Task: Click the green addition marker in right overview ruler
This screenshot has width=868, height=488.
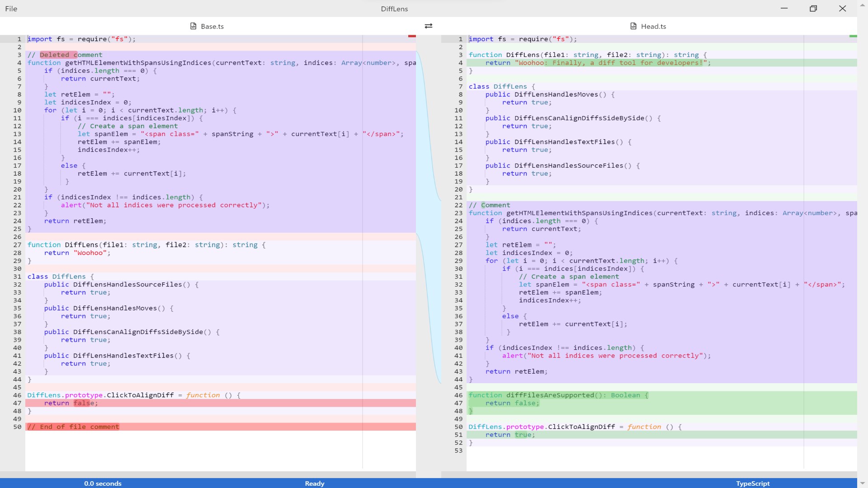Action: (853, 36)
